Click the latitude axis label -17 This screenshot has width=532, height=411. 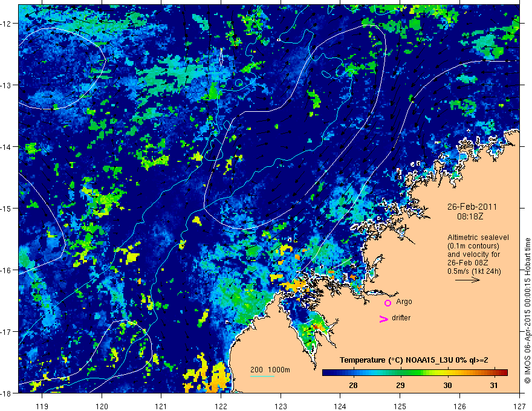coord(7,331)
